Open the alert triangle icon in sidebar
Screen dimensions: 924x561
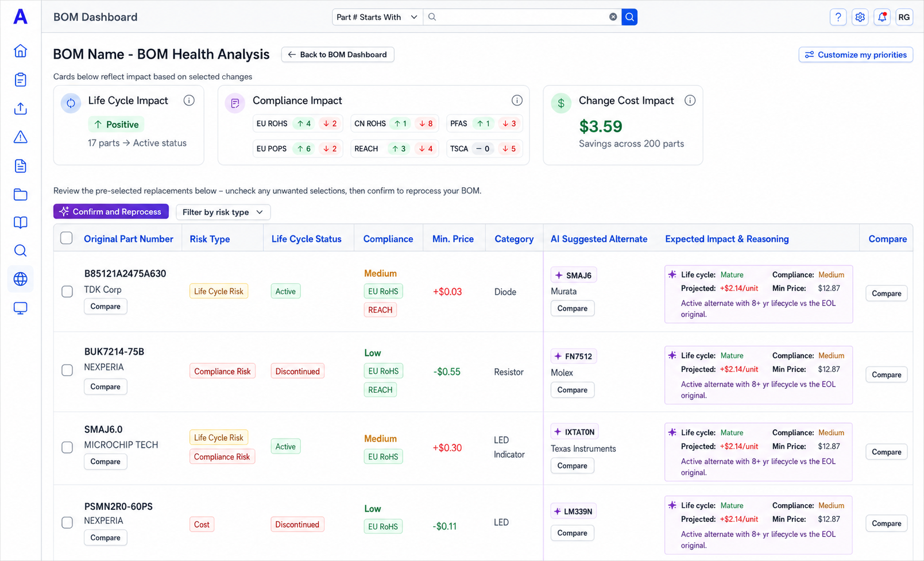pyautogui.click(x=20, y=137)
